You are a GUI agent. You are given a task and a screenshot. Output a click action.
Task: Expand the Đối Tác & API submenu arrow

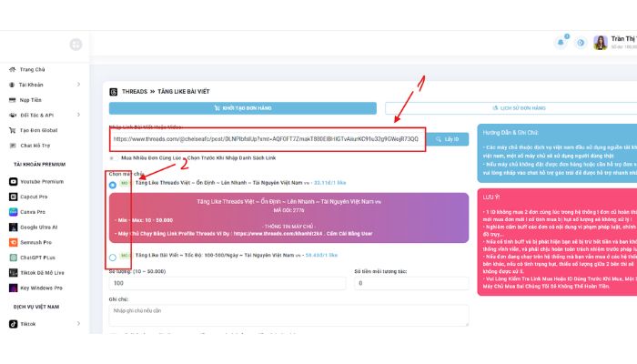(x=78, y=115)
